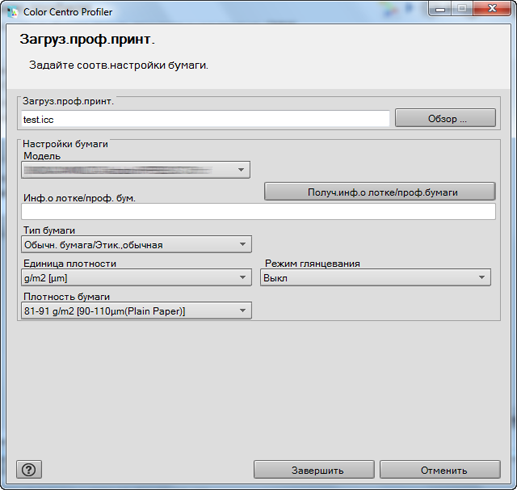Click the Задайте соотв.настройки бумаги text

tap(119, 65)
